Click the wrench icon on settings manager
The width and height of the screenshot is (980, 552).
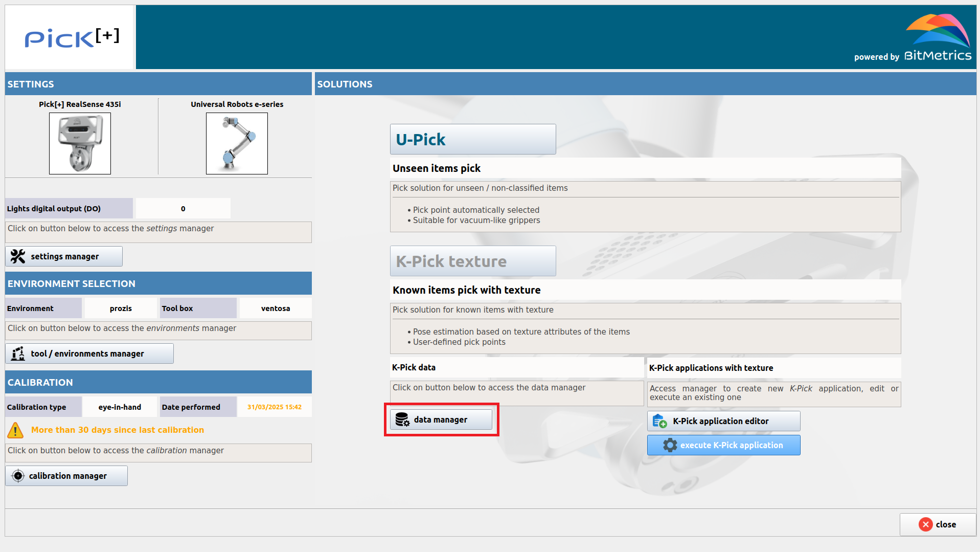(18, 256)
